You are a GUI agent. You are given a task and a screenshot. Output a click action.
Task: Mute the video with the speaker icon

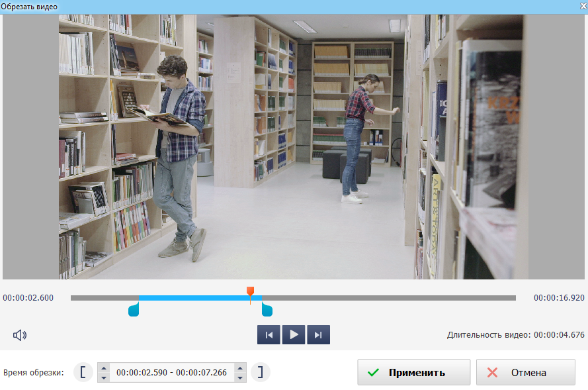20,335
